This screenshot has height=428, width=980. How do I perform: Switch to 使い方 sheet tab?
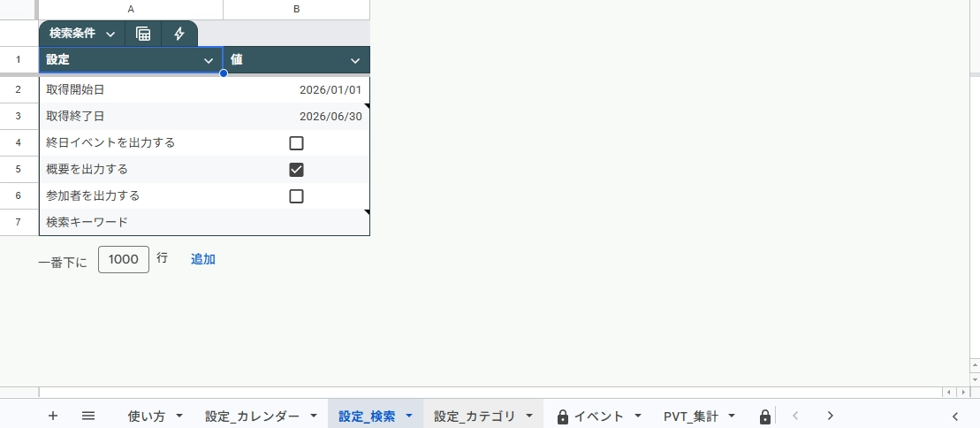tap(147, 417)
